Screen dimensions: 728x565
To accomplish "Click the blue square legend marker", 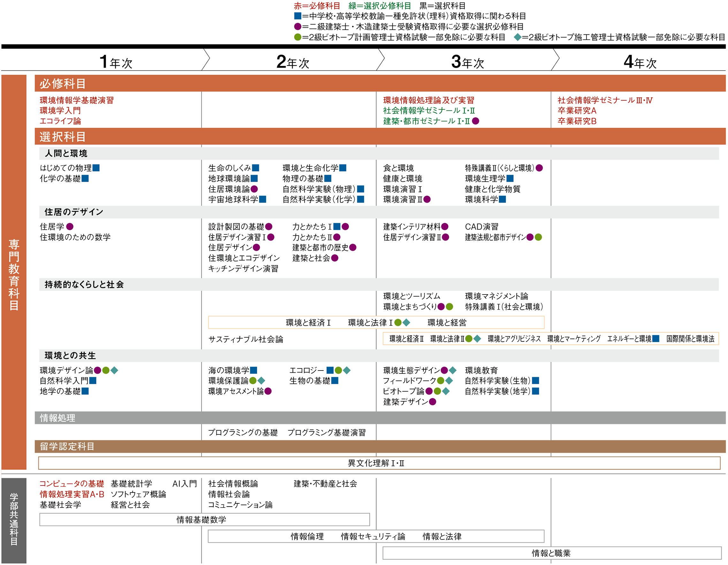I will coord(298,16).
